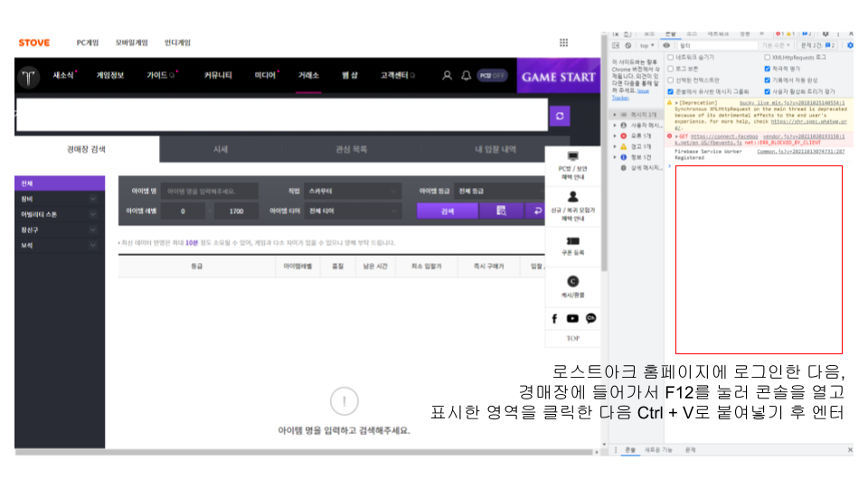Open the STOVE apps grid icon
Image resolution: width=868 pixels, height=488 pixels.
[x=563, y=42]
